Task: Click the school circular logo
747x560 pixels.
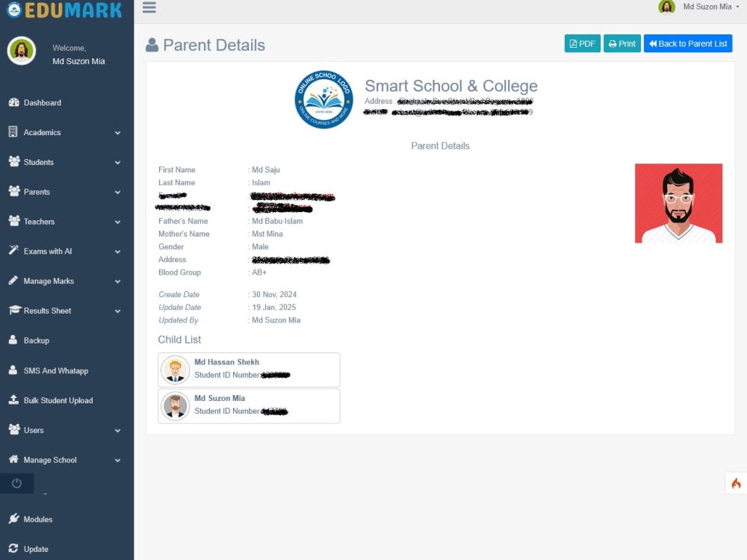Action: point(323,99)
